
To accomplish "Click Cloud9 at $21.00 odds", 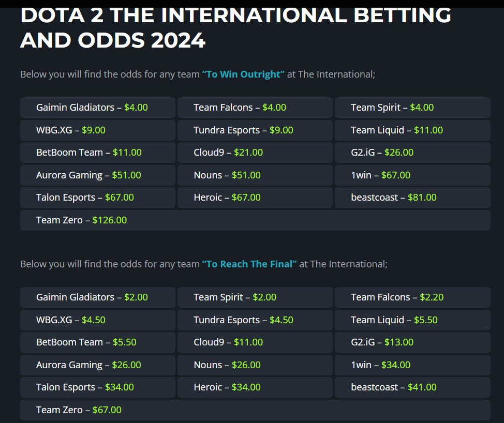I will tap(228, 153).
